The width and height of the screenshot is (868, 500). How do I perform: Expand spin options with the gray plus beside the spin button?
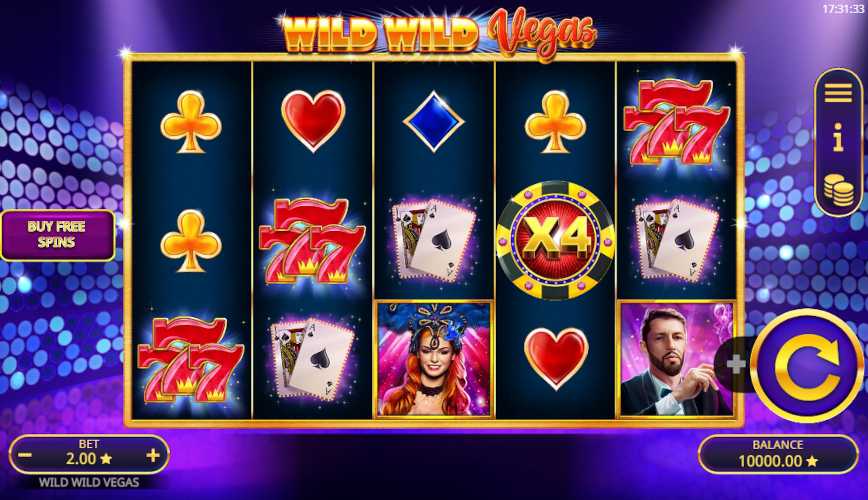736,364
